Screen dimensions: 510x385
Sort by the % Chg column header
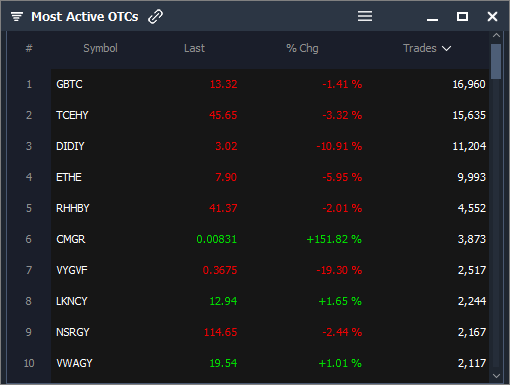(302, 48)
